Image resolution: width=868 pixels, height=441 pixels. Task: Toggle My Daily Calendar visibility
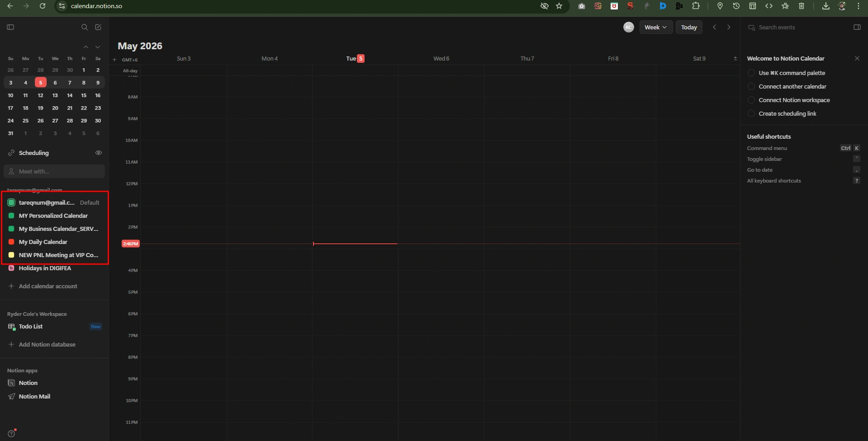11,242
